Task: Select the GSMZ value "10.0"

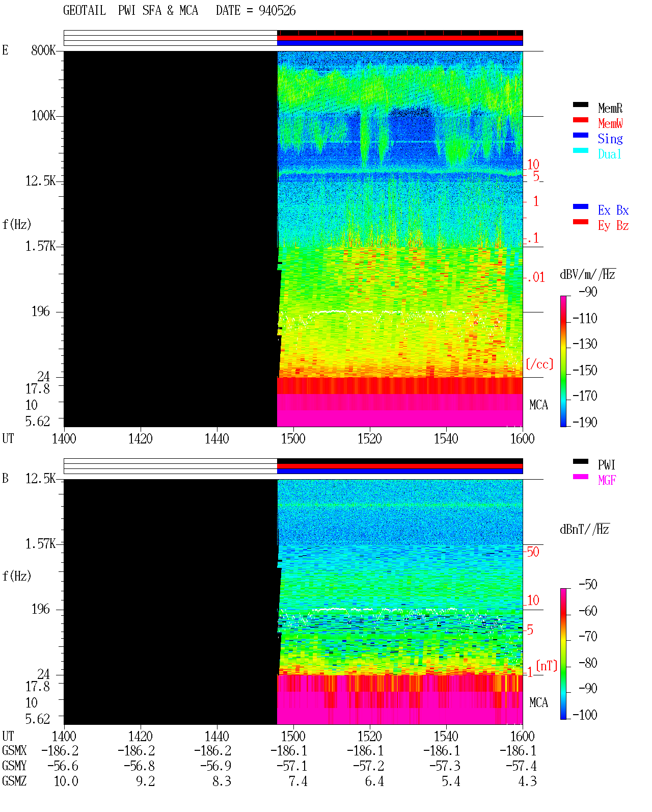Action: pyautogui.click(x=66, y=781)
